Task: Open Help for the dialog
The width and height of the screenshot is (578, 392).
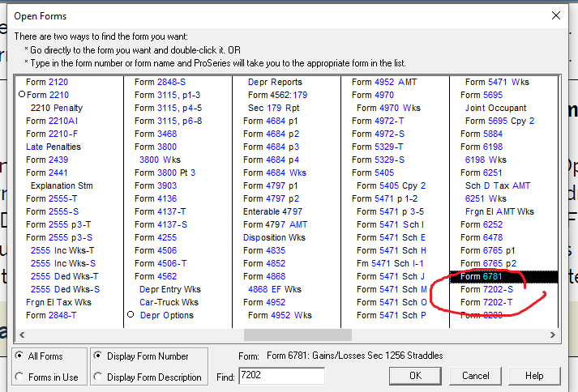Action: click(x=534, y=376)
